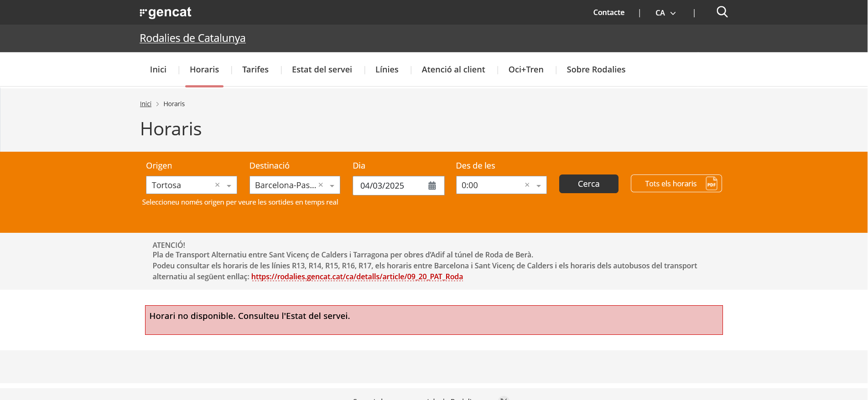This screenshot has height=400, width=868.
Task: Select the Horaris menu tab
Action: point(204,69)
